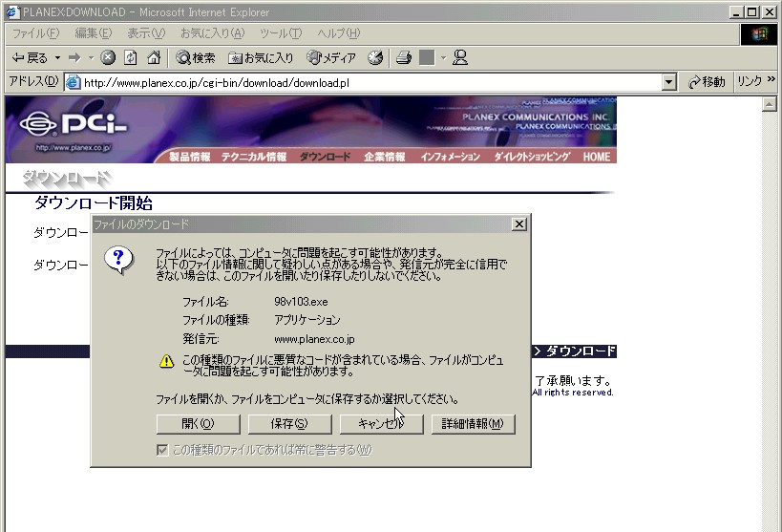Click the file name 98v103.exe text

click(301, 302)
